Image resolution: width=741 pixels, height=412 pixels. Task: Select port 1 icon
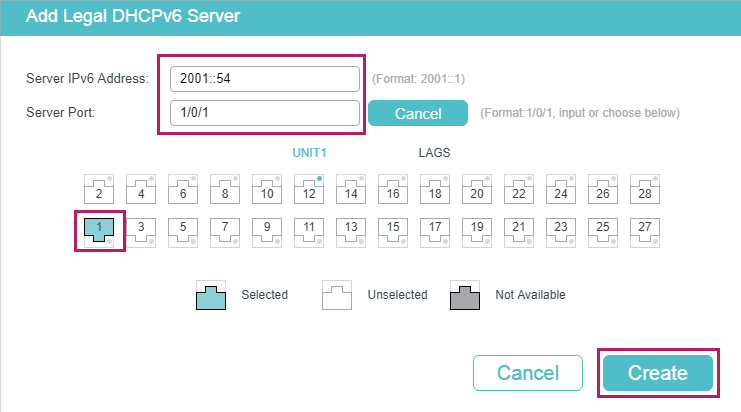point(99,232)
